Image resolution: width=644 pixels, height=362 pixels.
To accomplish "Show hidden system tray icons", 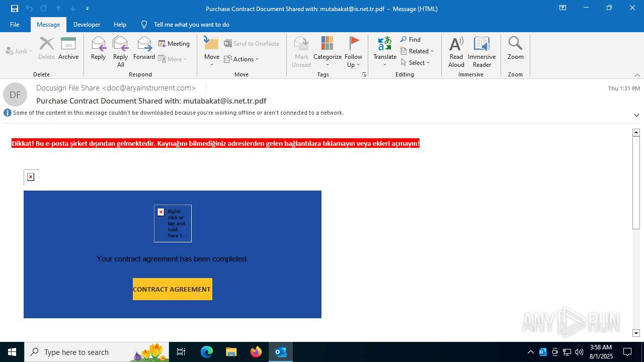I will tap(531, 352).
